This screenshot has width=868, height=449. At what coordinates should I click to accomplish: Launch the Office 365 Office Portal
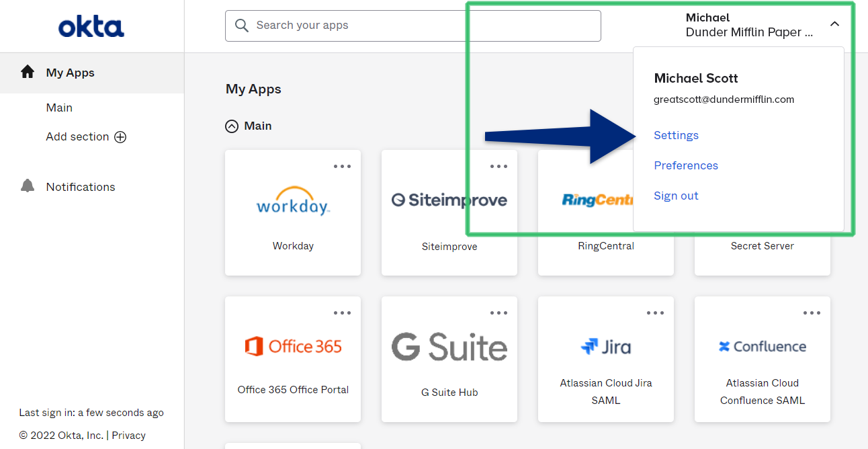click(293, 360)
